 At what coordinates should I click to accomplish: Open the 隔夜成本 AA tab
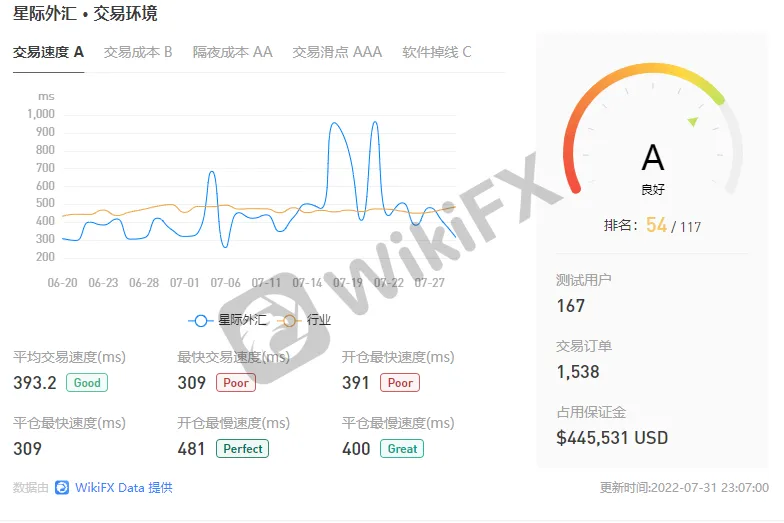232,52
